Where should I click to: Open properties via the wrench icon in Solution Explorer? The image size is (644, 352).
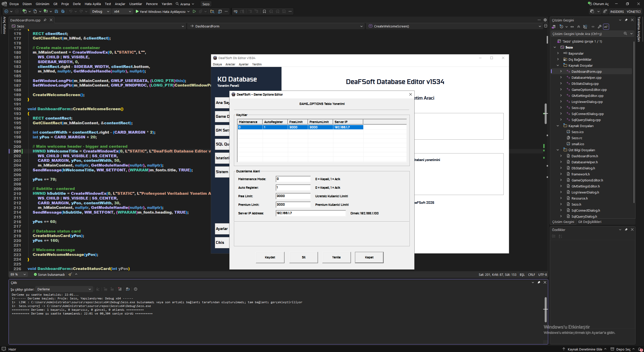(x=599, y=27)
